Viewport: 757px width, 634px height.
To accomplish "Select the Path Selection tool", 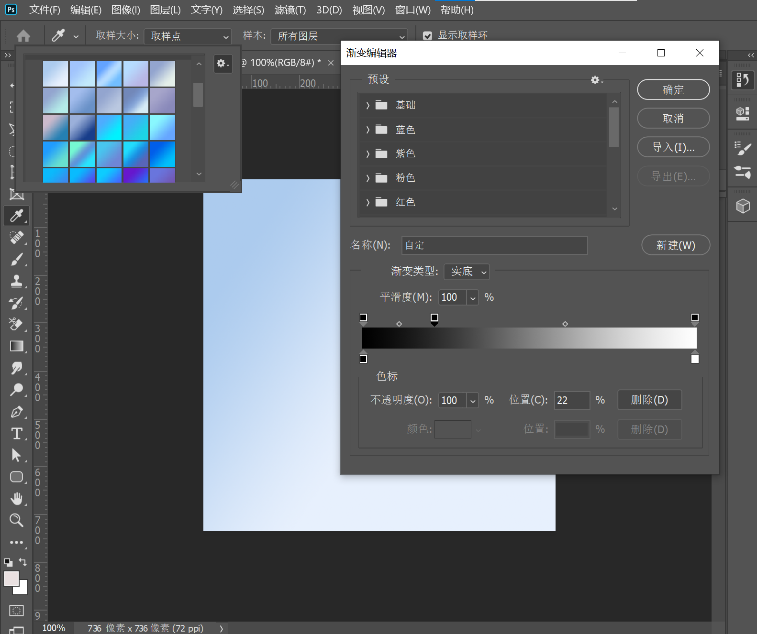I will [x=16, y=455].
